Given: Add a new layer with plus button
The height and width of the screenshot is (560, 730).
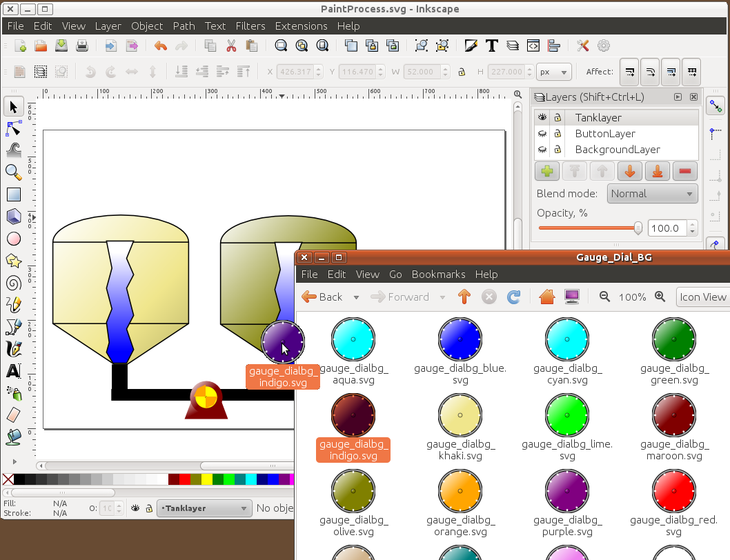Looking at the screenshot, I should [x=547, y=171].
